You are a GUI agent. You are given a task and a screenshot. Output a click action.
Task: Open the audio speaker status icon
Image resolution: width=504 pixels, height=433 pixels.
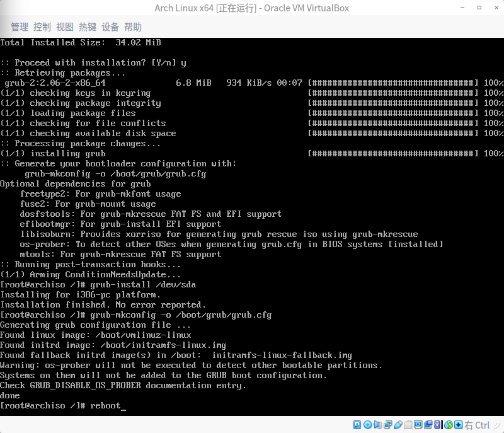point(377,425)
